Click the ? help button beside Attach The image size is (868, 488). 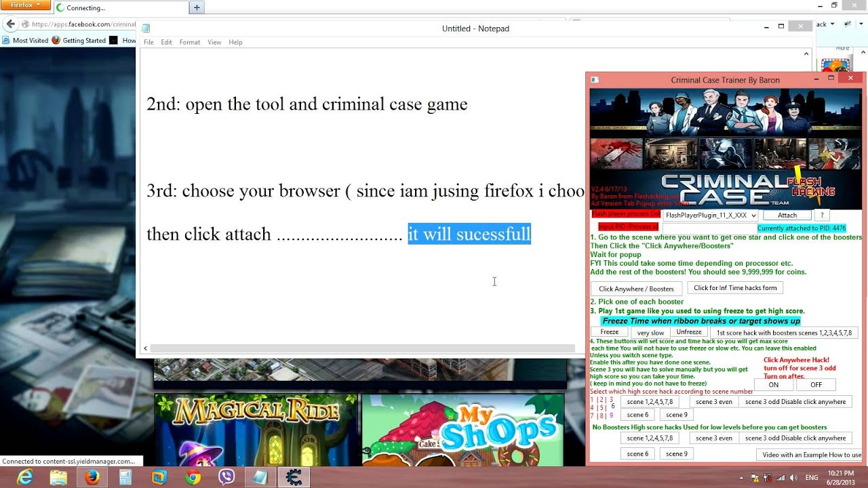[x=822, y=215]
